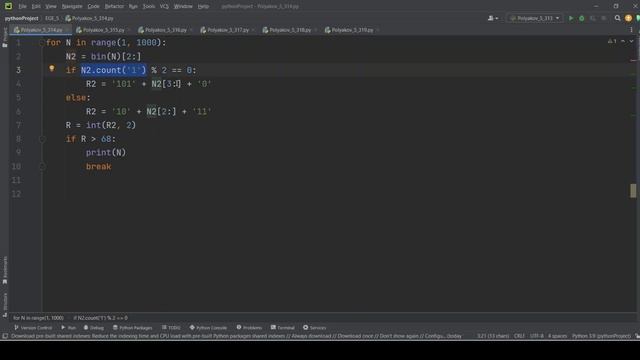
Task: Open the File menu
Action: coord(22,6)
